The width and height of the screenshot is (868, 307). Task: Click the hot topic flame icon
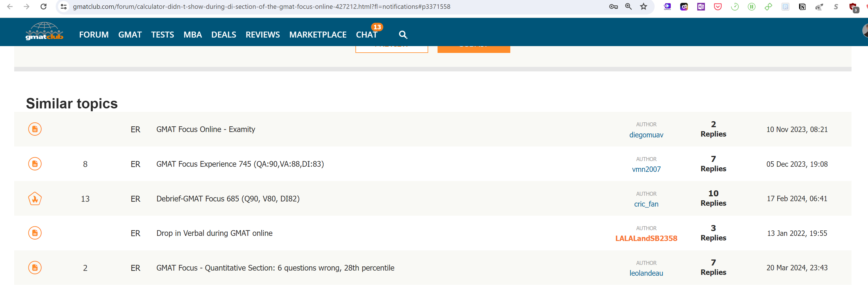pyautogui.click(x=35, y=199)
